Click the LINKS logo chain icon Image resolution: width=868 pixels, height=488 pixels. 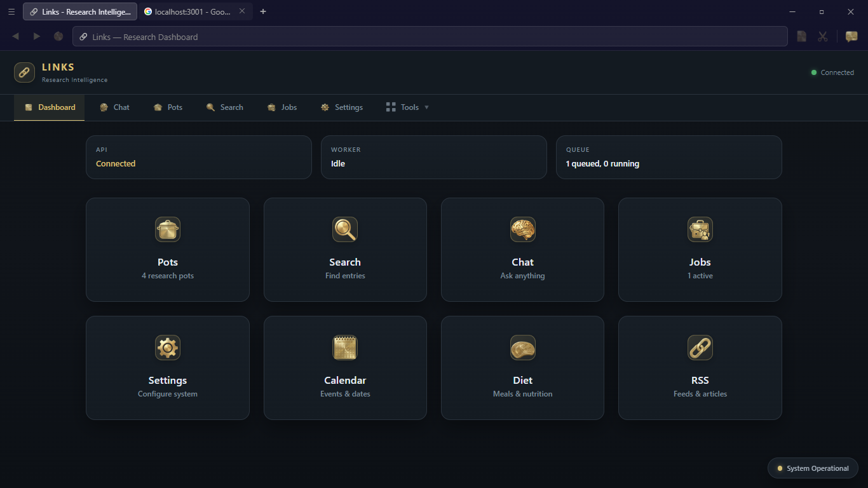[x=24, y=72]
